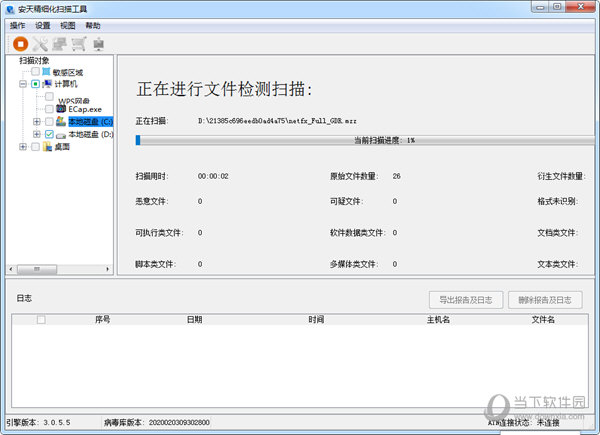Click the greyed computers network toolbar icon
This screenshot has height=435, width=600.
[59, 44]
